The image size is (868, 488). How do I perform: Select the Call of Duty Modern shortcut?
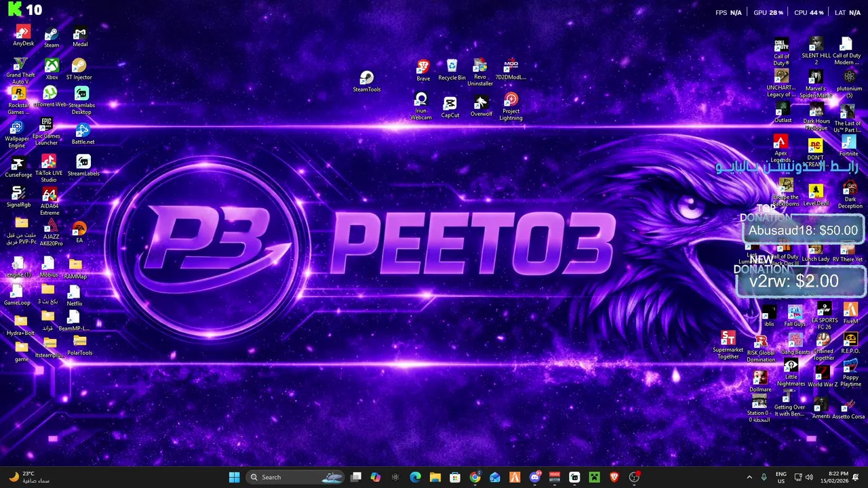(846, 52)
